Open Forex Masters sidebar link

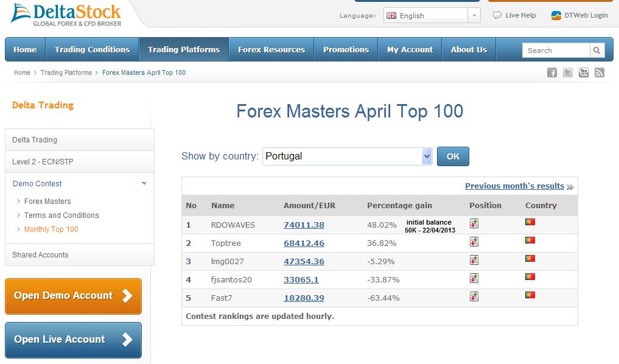coord(47,201)
